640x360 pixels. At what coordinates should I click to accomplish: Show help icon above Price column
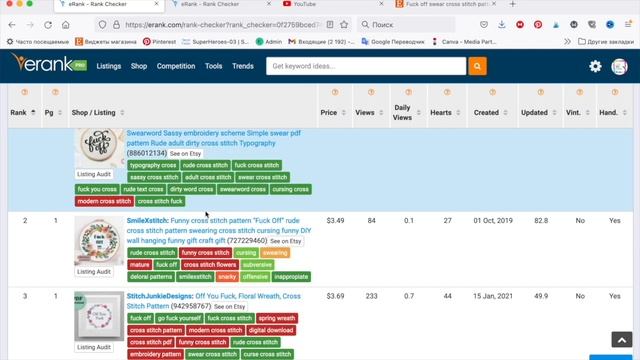click(x=335, y=92)
